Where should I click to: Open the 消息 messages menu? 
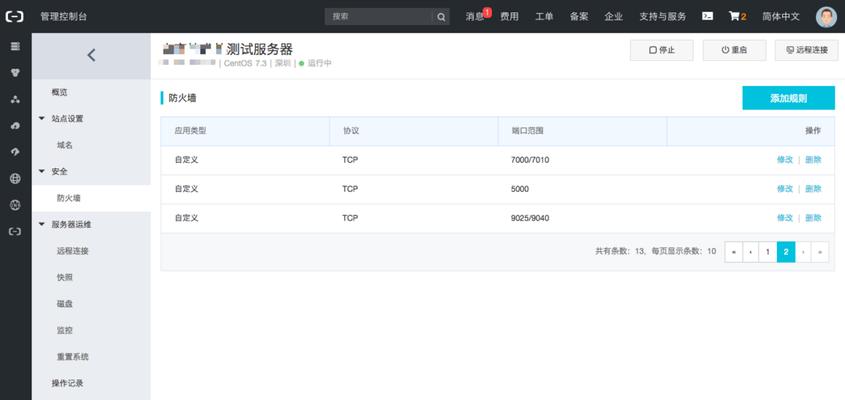tap(475, 17)
